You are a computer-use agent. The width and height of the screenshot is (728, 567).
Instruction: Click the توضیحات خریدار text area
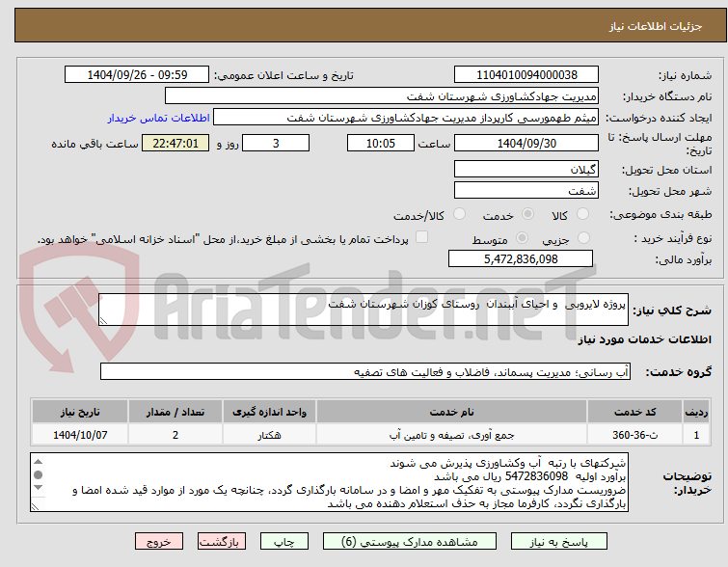329,482
